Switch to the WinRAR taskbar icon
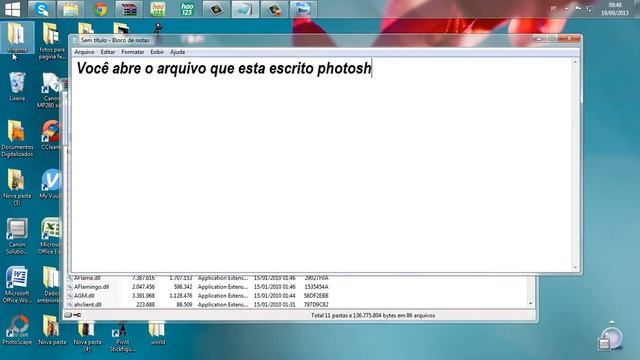Image resolution: width=640 pixels, height=360 pixels. coord(129,9)
